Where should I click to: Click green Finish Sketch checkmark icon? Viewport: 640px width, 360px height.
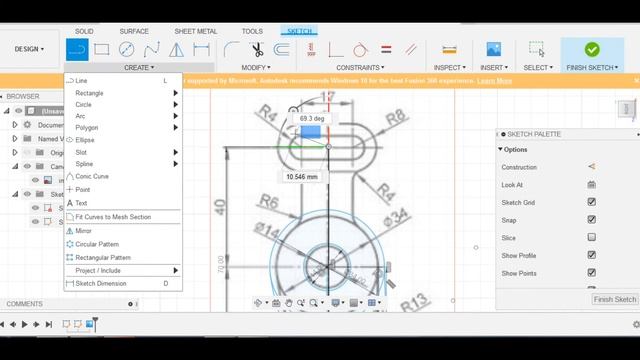pos(592,49)
